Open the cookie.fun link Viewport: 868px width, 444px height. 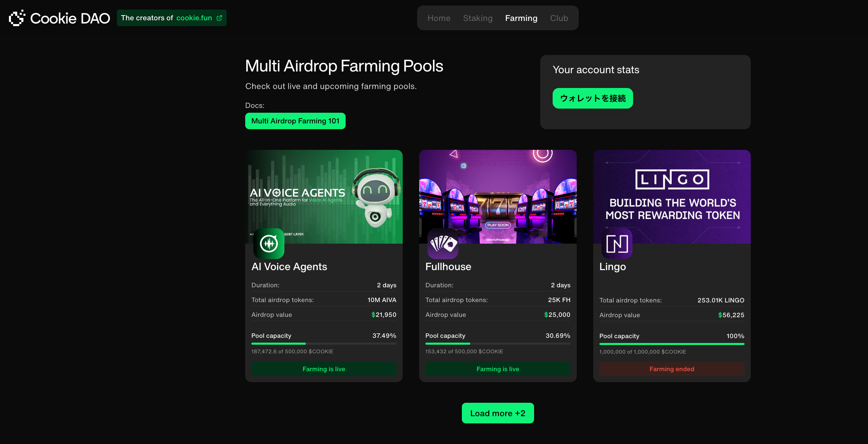tap(194, 18)
